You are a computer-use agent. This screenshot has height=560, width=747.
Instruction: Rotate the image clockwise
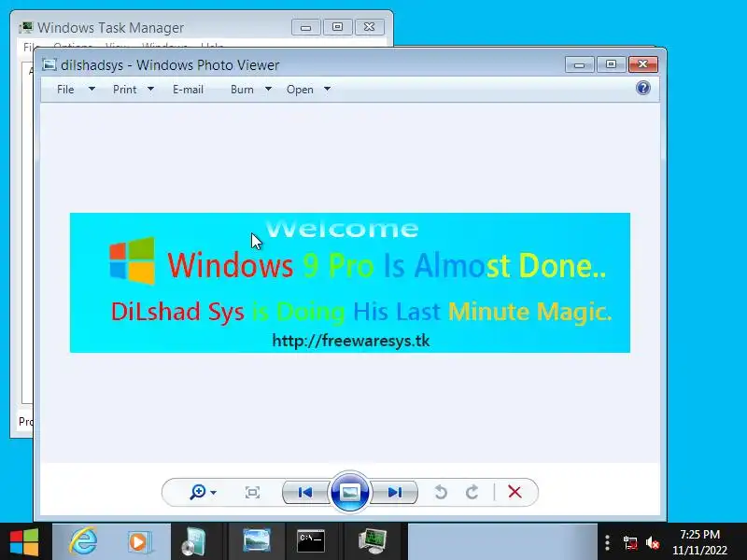[x=472, y=492]
